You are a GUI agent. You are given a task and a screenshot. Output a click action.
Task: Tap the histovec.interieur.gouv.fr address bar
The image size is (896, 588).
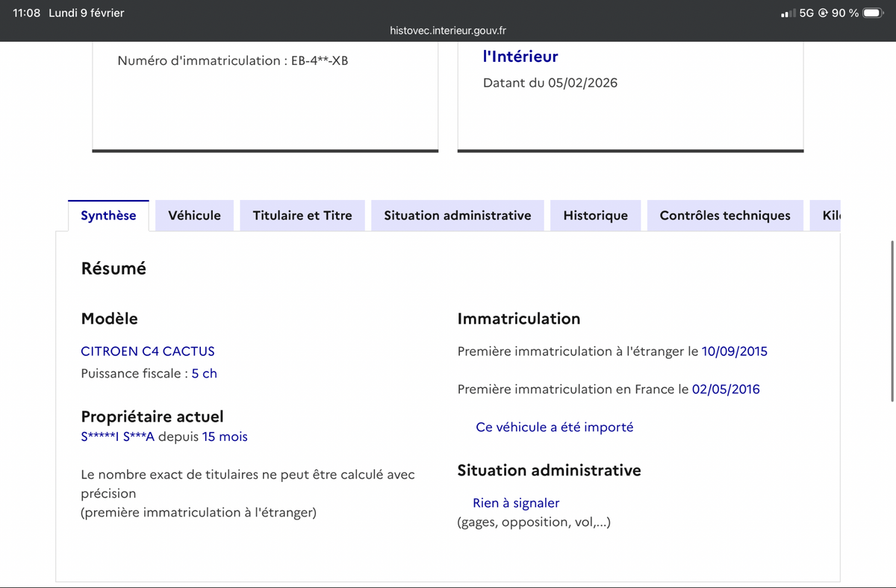point(448,31)
